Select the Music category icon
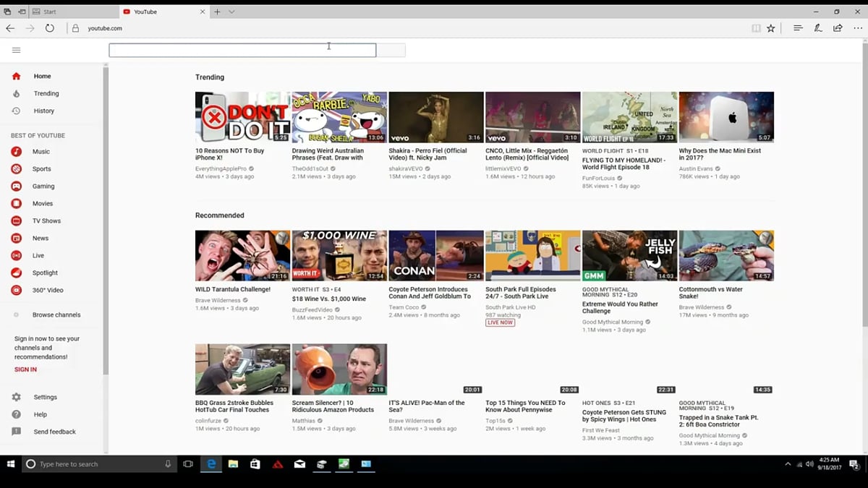Screen dimensions: 868x488 16,152
